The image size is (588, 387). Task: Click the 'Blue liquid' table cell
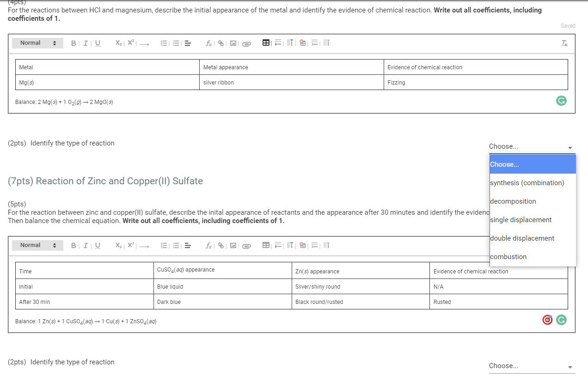point(222,286)
